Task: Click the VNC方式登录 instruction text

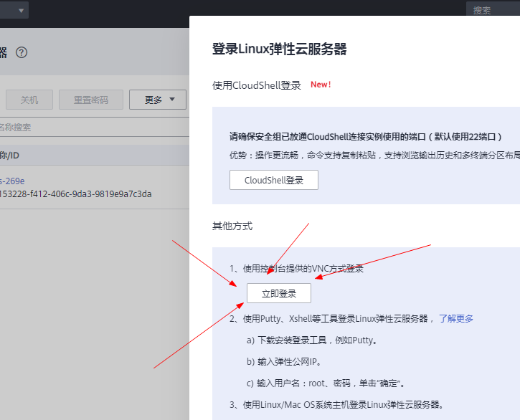Action: coord(296,269)
